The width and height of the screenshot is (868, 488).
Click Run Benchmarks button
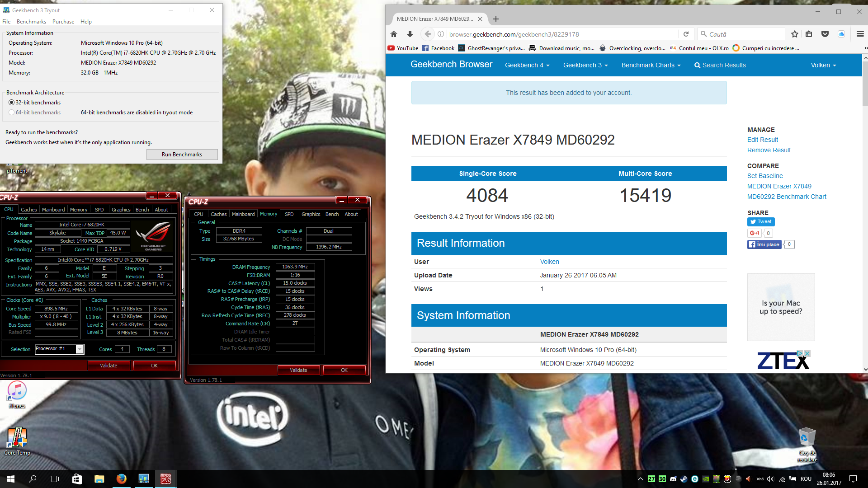tap(182, 155)
